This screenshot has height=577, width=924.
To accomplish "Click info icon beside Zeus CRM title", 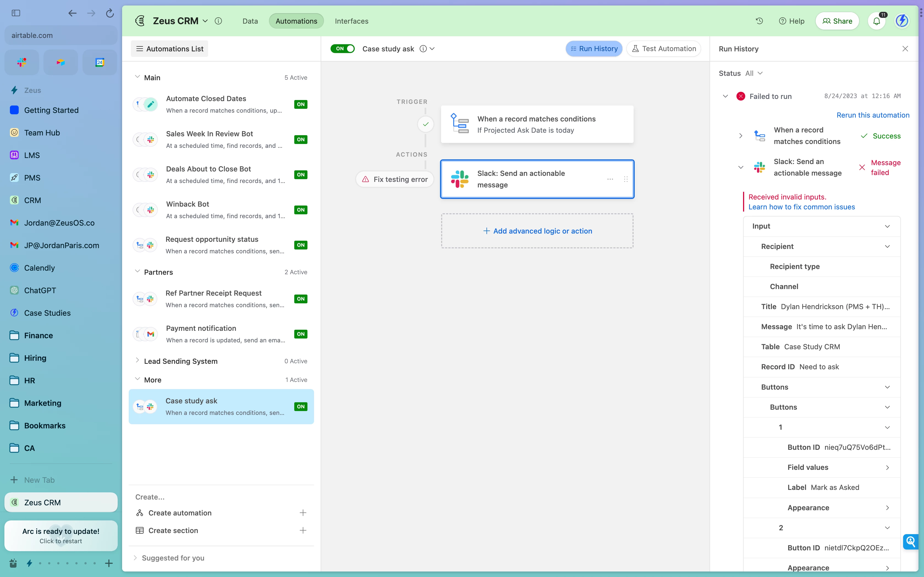I will pyautogui.click(x=218, y=21).
